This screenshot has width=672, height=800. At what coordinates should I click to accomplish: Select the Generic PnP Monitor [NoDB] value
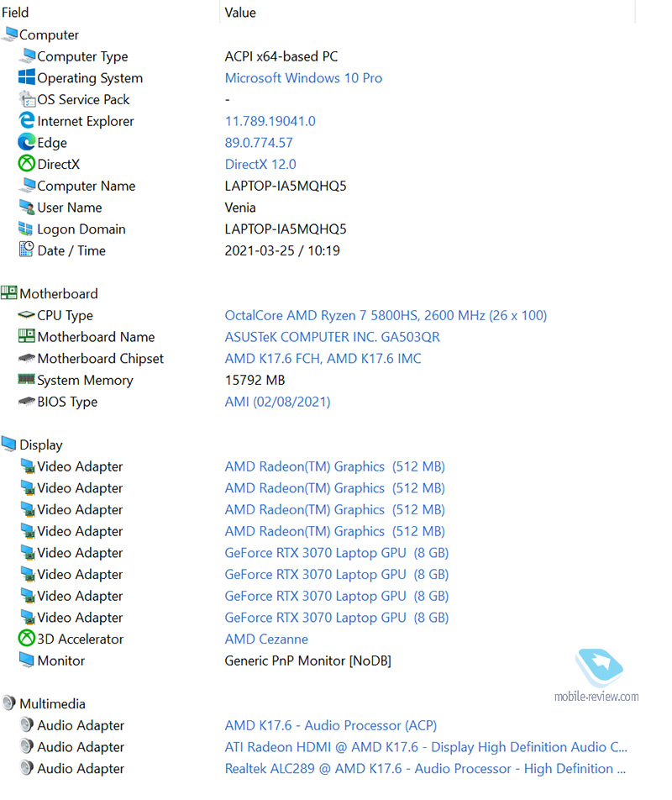308,661
